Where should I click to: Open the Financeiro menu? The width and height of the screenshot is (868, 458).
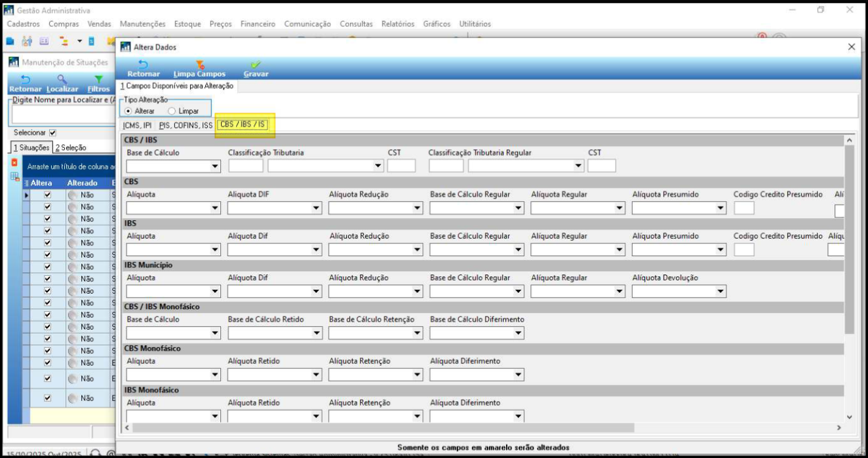(x=258, y=24)
